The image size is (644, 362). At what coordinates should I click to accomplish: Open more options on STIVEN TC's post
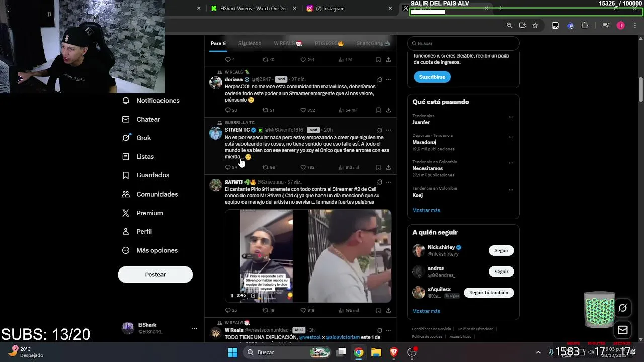(388, 130)
